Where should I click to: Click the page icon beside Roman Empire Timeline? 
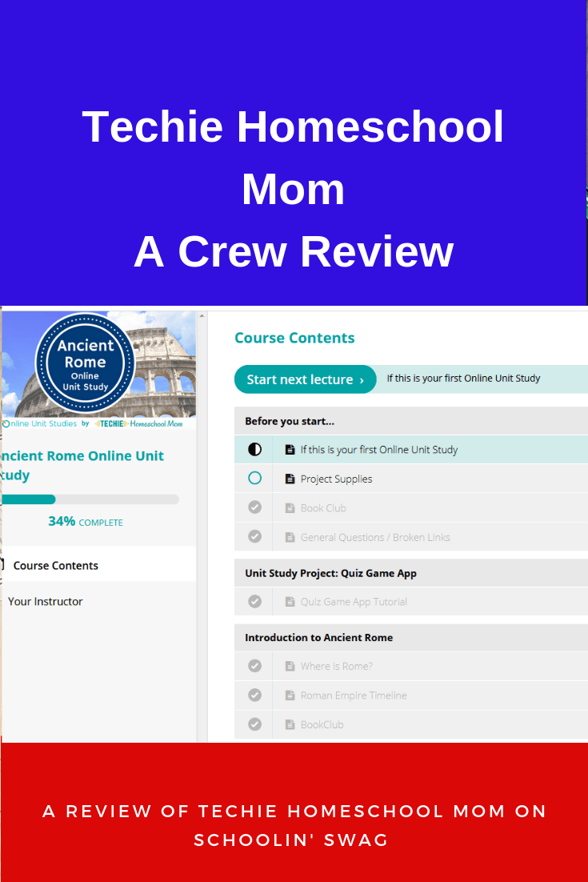coord(290,696)
